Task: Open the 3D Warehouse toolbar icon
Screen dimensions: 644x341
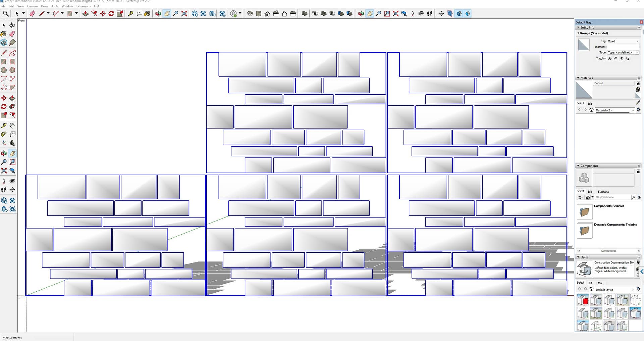Action: 195,13
